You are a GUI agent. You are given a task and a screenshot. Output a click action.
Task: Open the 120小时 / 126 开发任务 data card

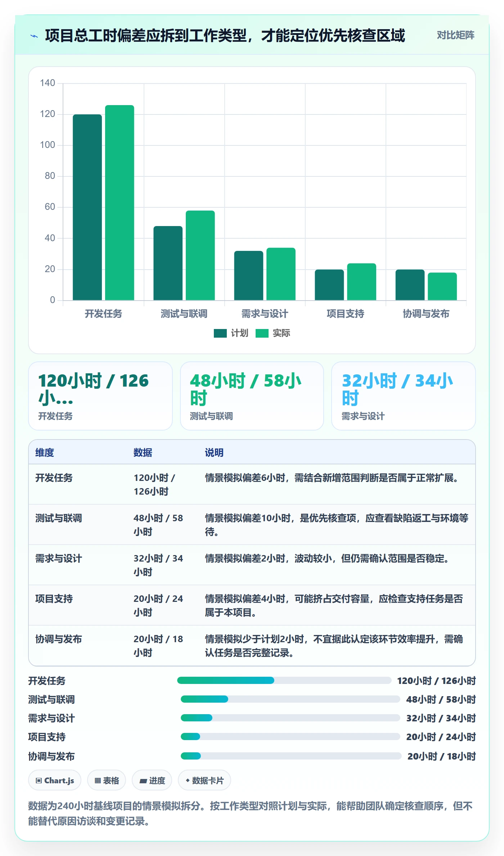point(100,396)
